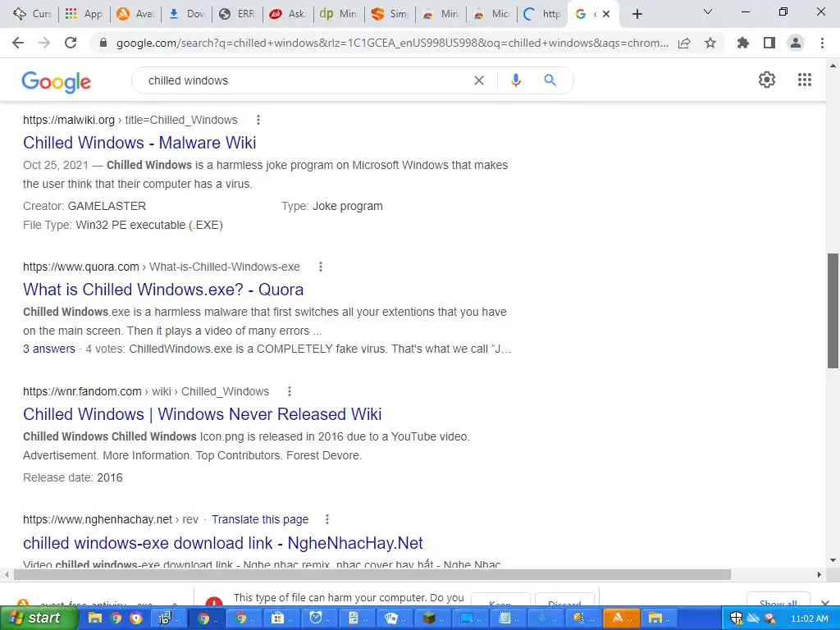This screenshot has width=840, height=630.
Task: Open chilled windows-exe download link result
Action: tap(223, 543)
